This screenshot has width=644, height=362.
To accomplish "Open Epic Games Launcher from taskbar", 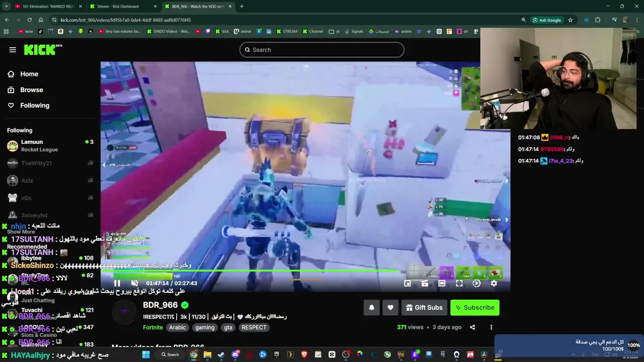I will [277, 354].
